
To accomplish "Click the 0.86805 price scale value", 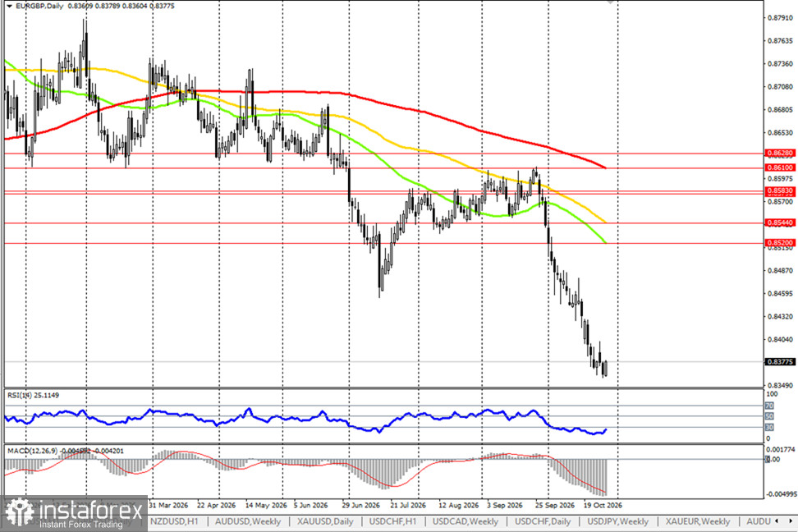I will coord(780,110).
